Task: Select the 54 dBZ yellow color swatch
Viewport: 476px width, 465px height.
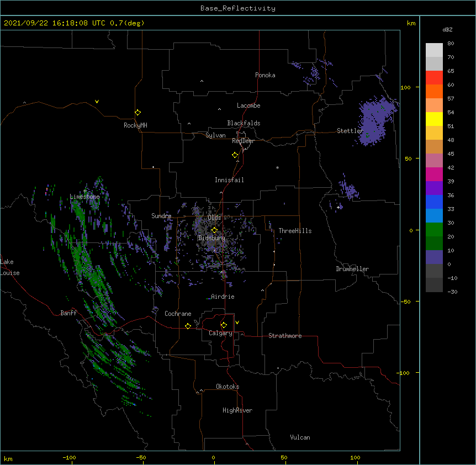Action: [434, 119]
